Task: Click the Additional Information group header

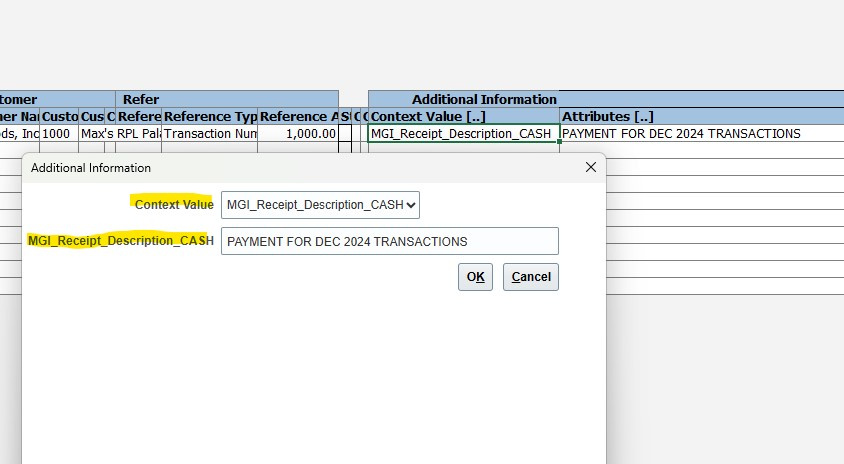Action: click(484, 99)
